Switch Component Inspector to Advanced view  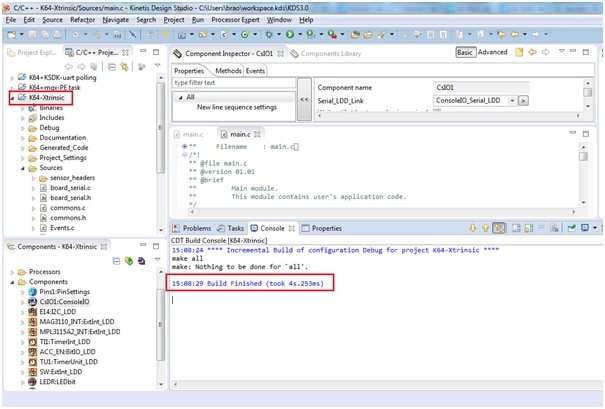click(493, 52)
